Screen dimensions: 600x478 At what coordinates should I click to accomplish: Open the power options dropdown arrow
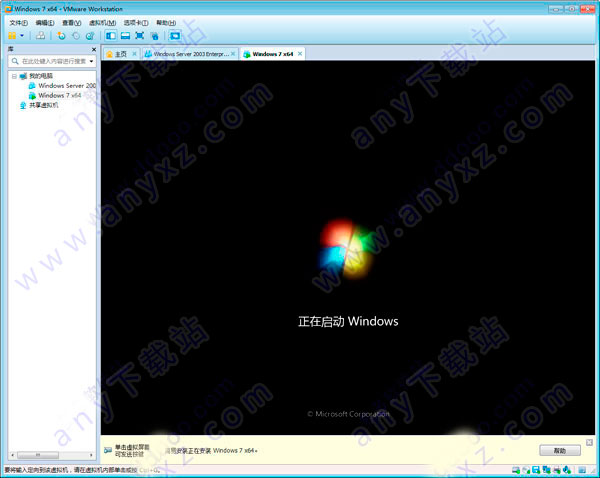pos(22,36)
